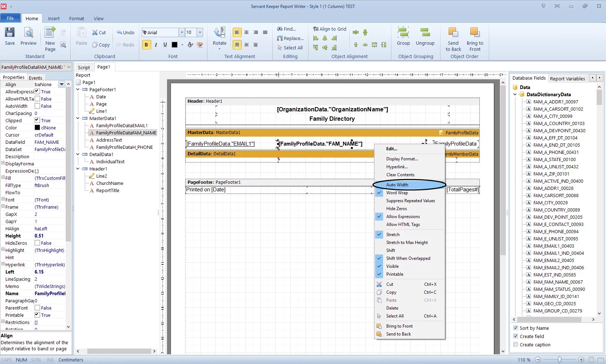Enable the Create caption checkbox
Viewport: 606px width, 364px height.
coord(515,345)
